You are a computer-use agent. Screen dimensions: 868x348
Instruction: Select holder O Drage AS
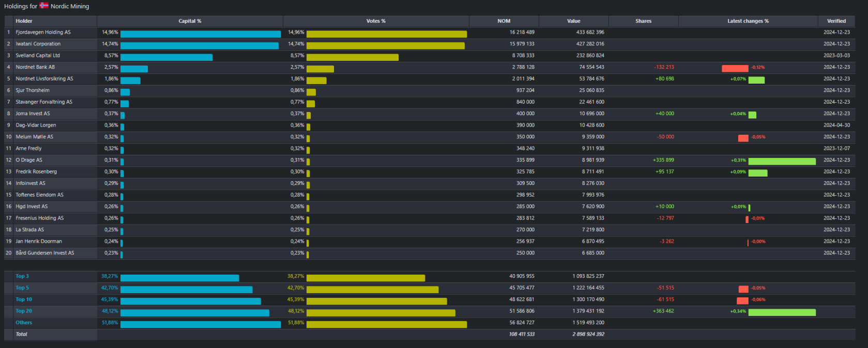click(29, 160)
